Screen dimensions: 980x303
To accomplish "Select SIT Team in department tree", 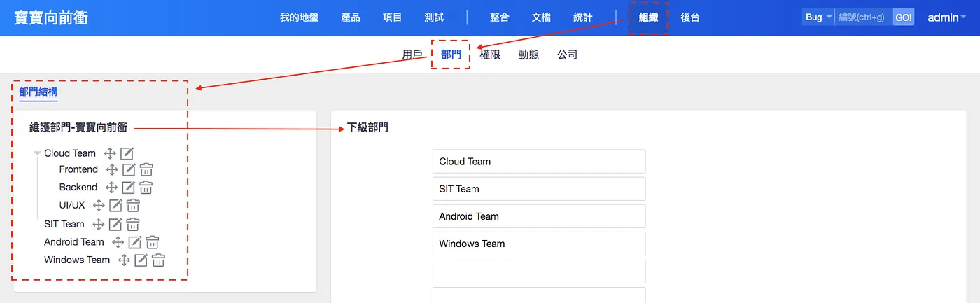I will coord(64,225).
